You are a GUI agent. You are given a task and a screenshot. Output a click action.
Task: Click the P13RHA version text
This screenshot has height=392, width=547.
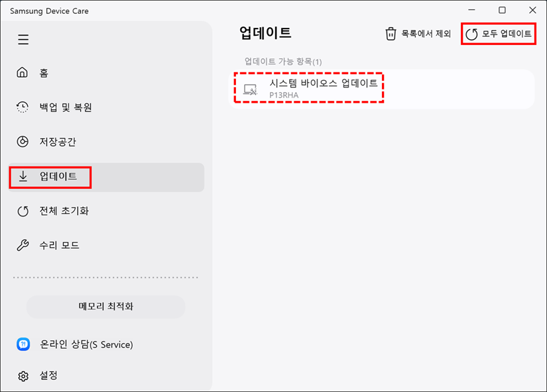pos(284,95)
